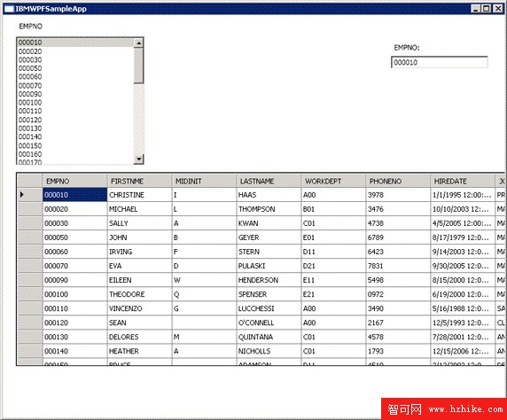This screenshot has height=420, width=507.
Task: Click the listbox scroll up arrow
Action: pyautogui.click(x=138, y=43)
